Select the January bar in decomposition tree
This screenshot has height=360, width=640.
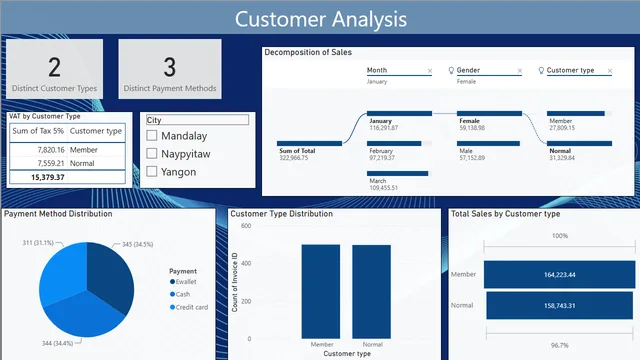tap(399, 113)
